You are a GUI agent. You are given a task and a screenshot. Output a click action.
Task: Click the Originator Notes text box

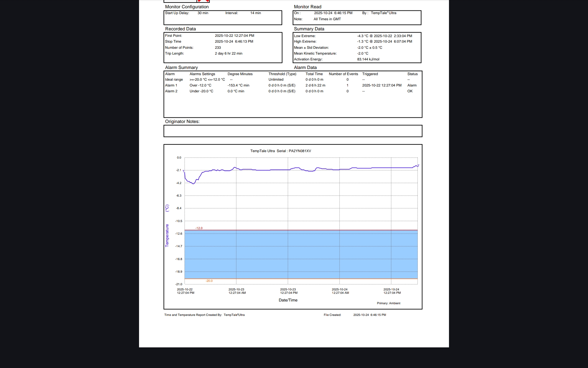tap(292, 131)
